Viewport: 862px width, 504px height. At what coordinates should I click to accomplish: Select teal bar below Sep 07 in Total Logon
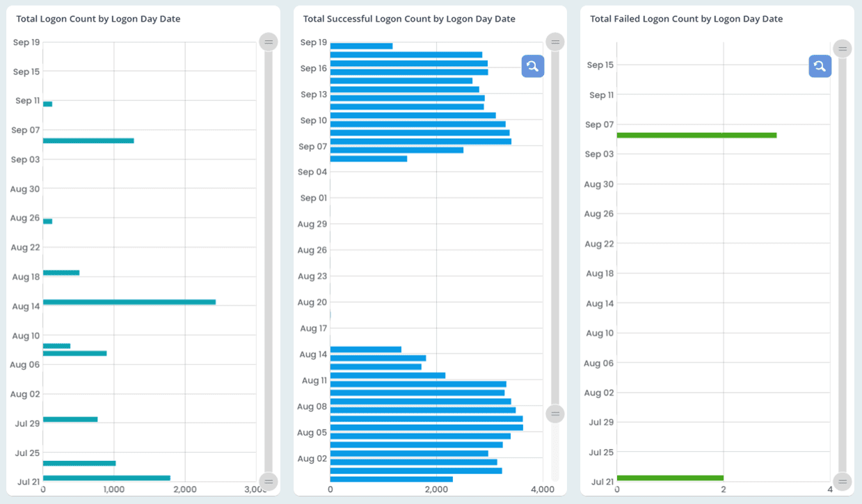(x=88, y=141)
